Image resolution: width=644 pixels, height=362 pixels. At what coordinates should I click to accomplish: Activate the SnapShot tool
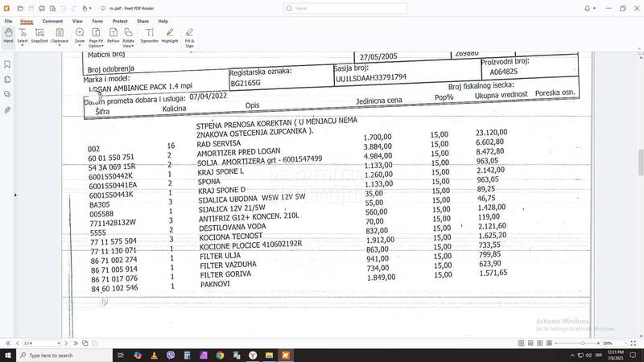point(39,35)
